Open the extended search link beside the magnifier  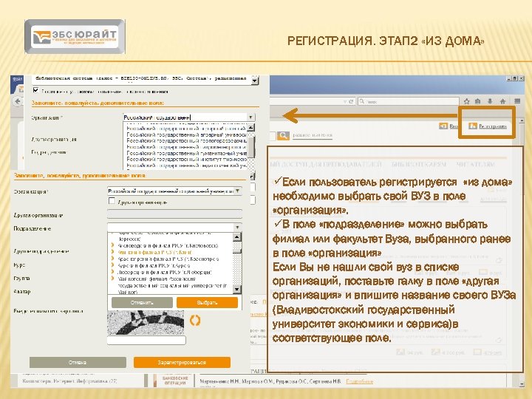pos(312,135)
